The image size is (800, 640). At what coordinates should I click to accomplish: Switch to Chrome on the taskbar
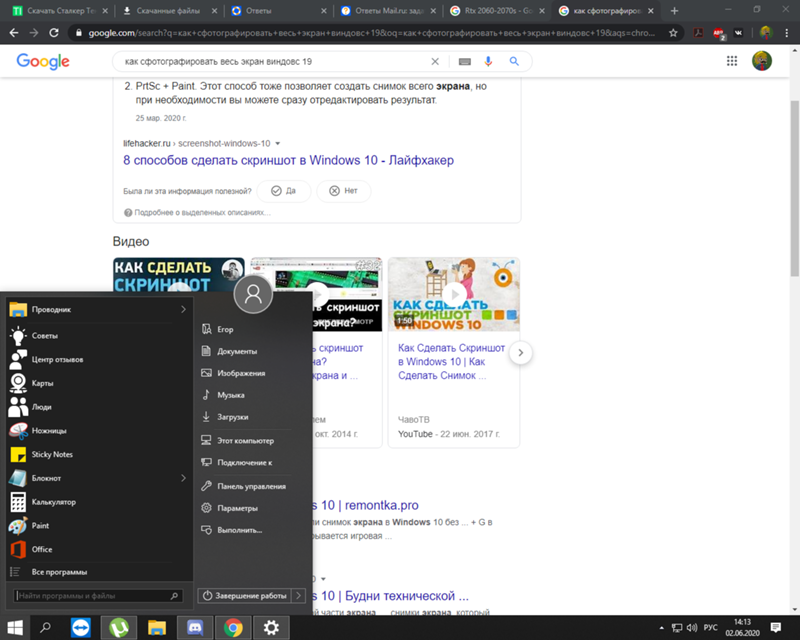[x=233, y=628]
